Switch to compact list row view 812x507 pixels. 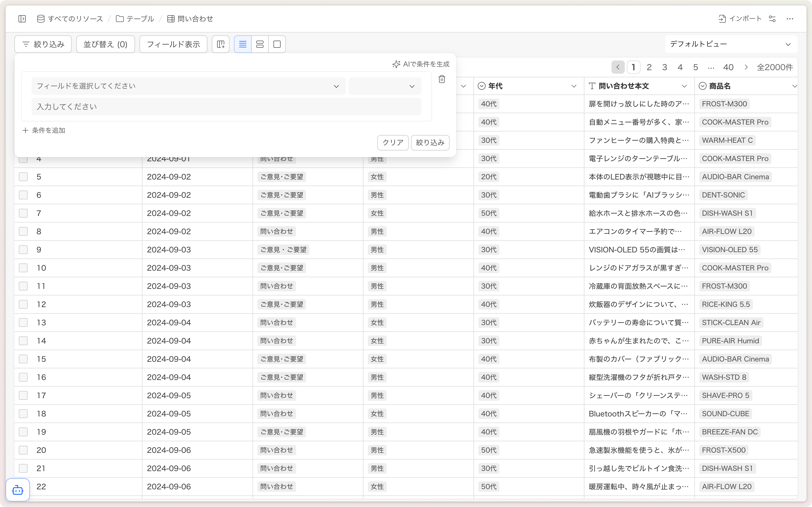pos(242,44)
